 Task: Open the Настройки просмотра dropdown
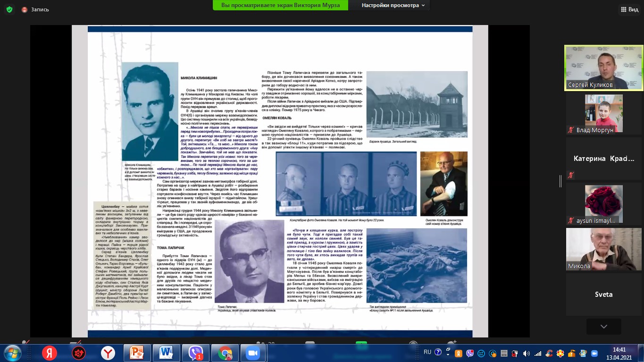393,5
